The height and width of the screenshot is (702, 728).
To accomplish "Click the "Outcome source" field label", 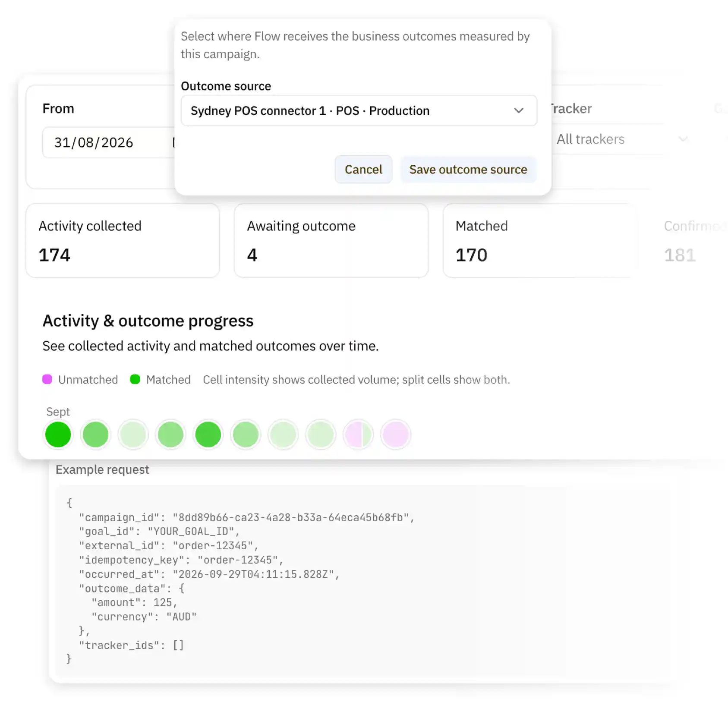I will tap(226, 86).
